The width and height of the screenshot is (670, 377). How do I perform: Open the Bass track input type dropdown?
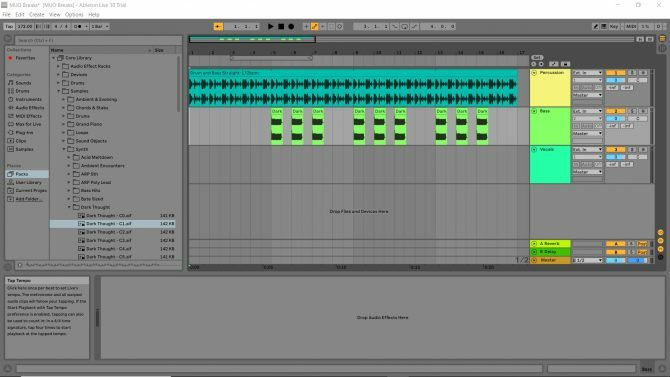click(x=587, y=111)
